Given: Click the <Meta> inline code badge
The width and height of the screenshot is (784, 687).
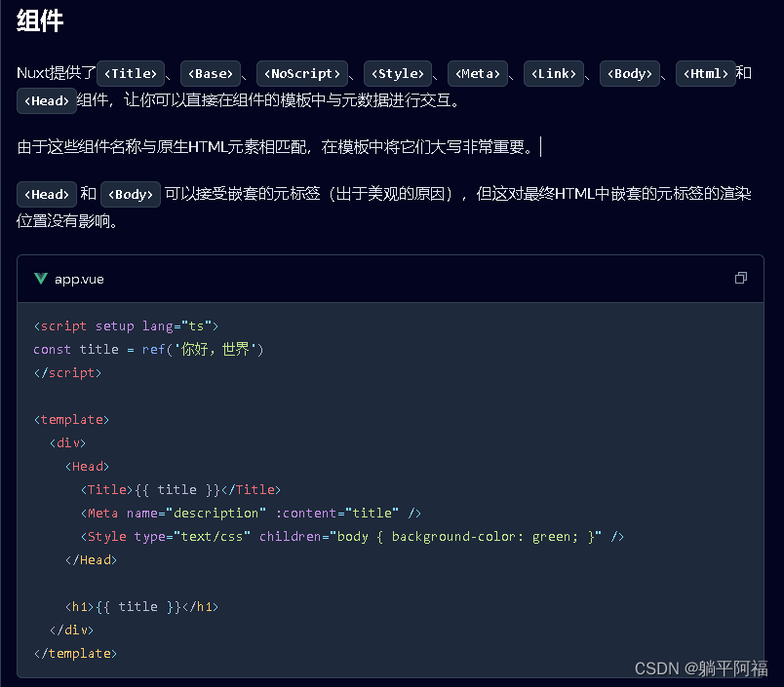Looking at the screenshot, I should point(478,73).
